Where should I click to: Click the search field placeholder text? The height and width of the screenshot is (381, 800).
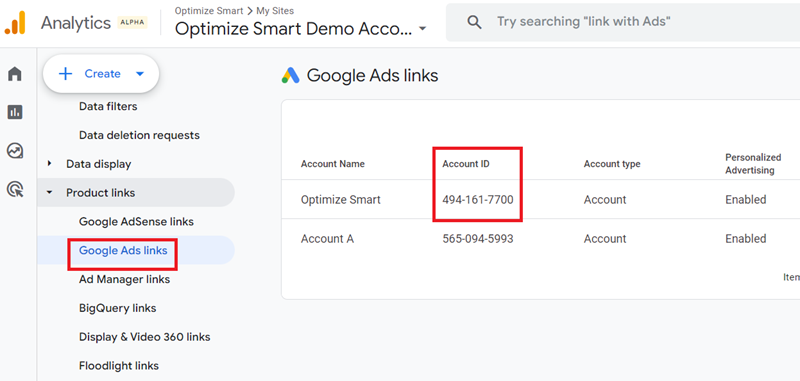coord(584,21)
